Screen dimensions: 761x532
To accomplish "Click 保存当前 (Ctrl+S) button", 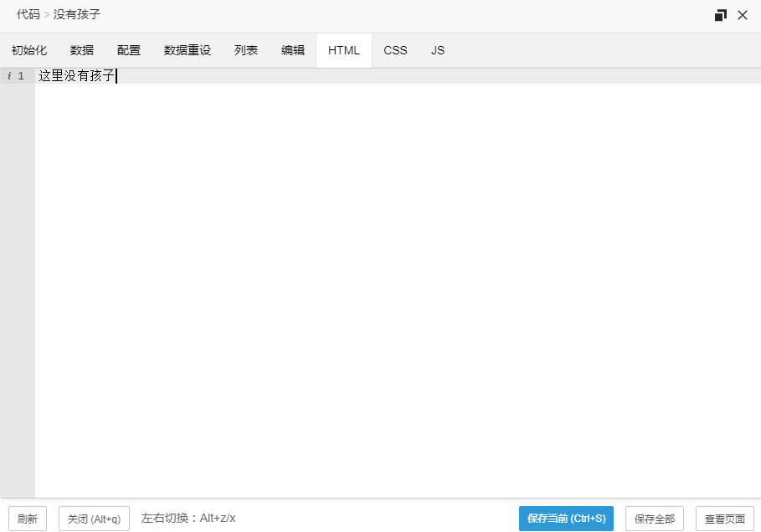I will click(x=566, y=519).
